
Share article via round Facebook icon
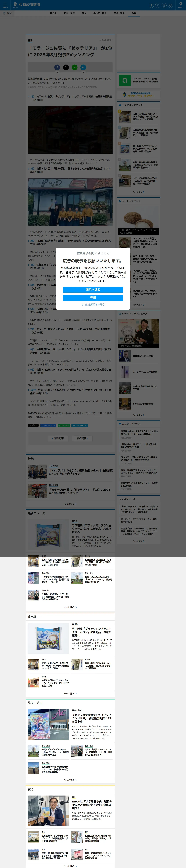[x=57, y=67]
